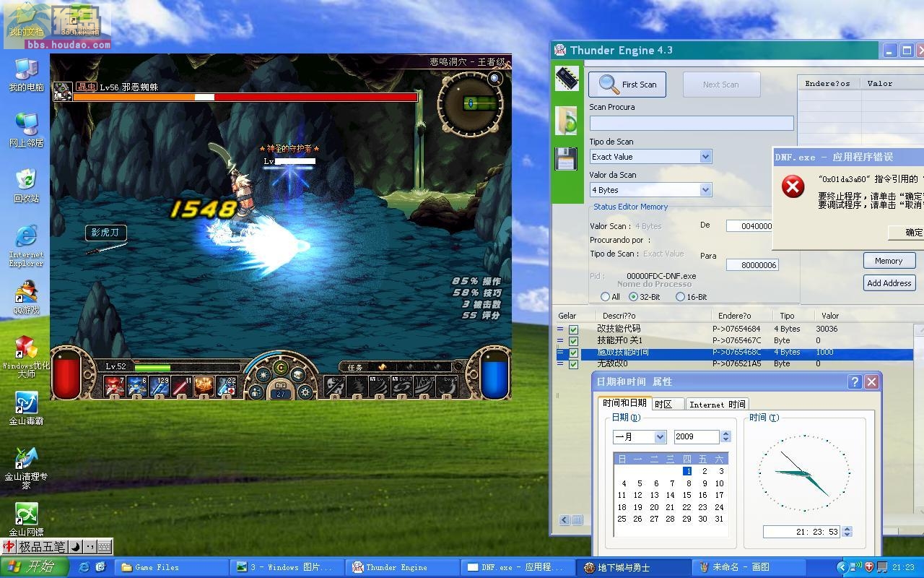Click skill slot A in game skill bar

tap(334, 387)
